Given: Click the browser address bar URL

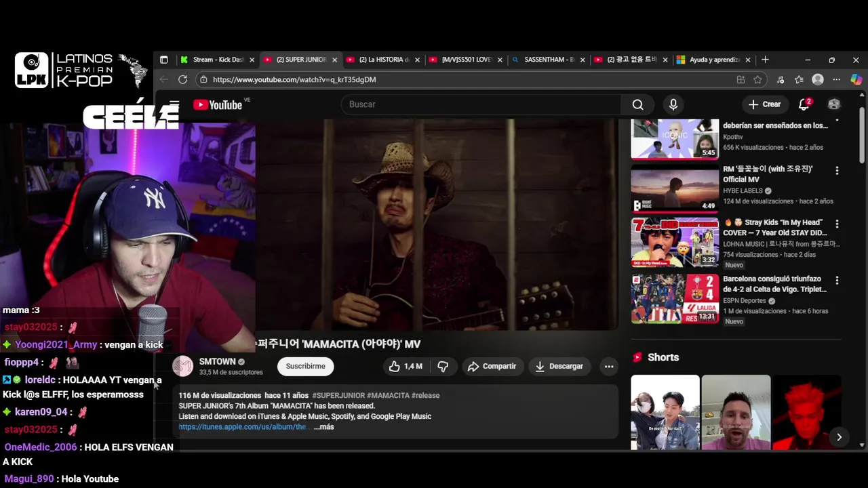Looking at the screenshot, I should click(x=294, y=79).
